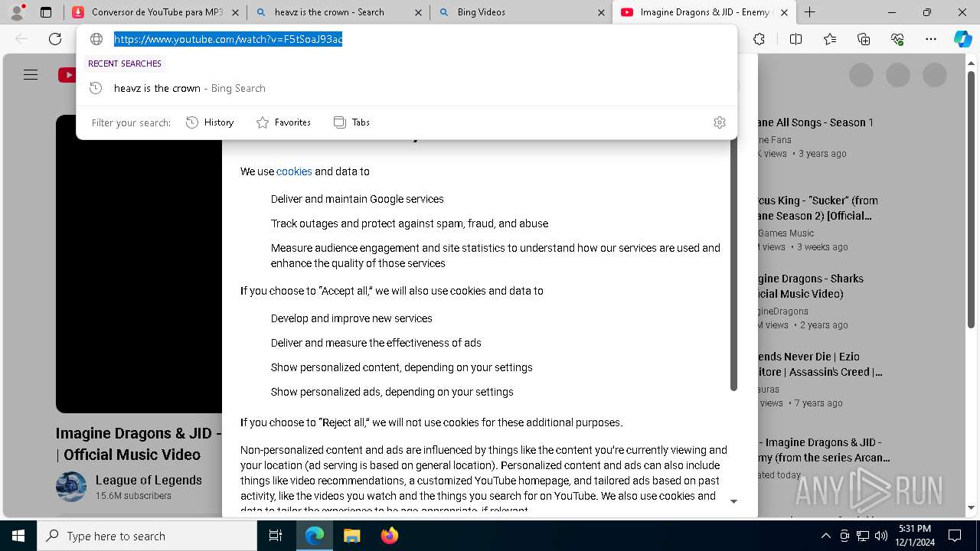Open the browser Extensions icon
The image size is (980, 551).
click(759, 39)
